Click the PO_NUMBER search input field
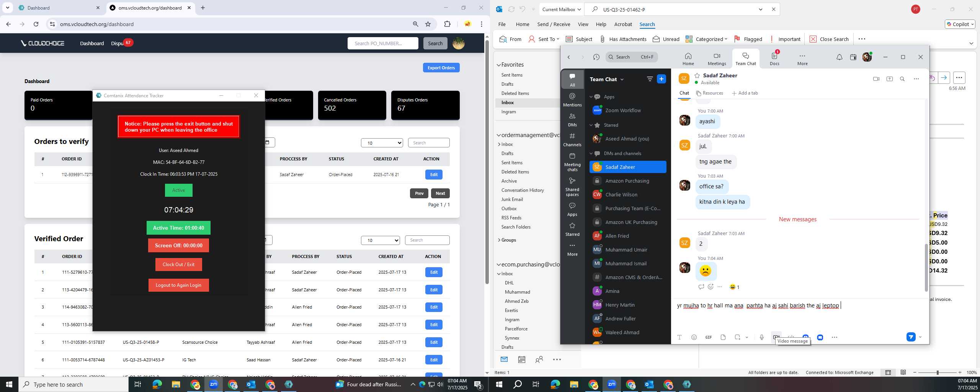The height and width of the screenshot is (392, 980). pyautogui.click(x=383, y=43)
